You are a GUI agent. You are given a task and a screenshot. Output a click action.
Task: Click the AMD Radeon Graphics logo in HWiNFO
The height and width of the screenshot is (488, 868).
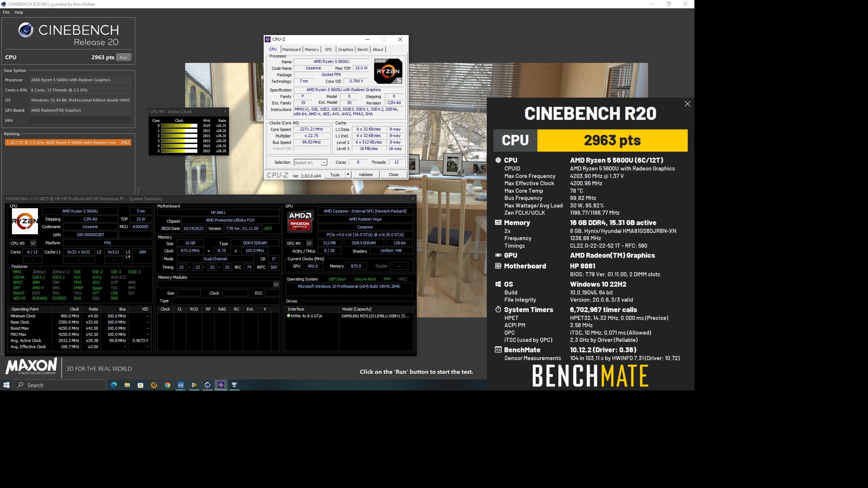coord(300,221)
